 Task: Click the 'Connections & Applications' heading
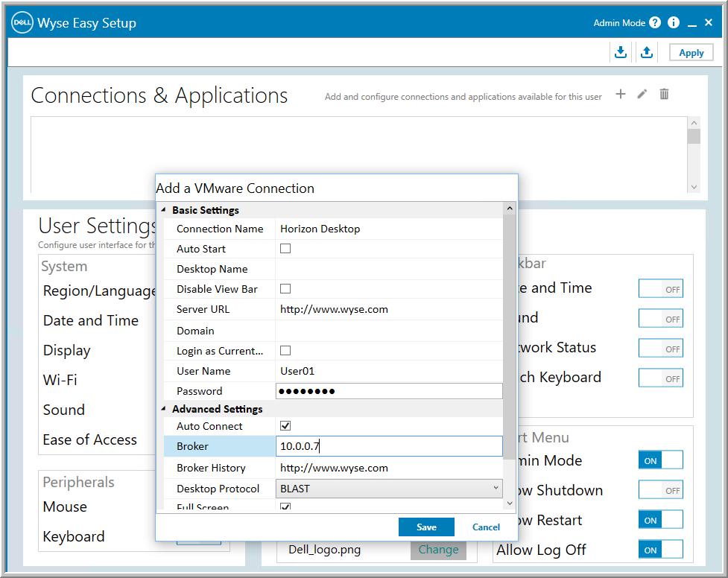click(x=159, y=96)
